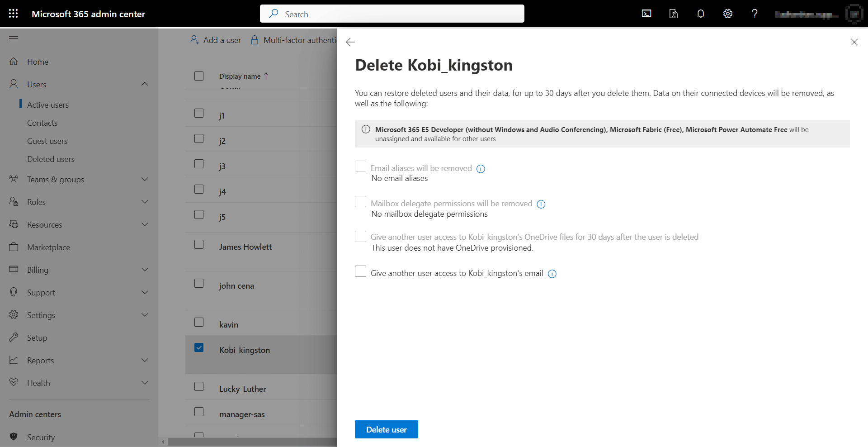Expand the Billing section in the sidebar
The height and width of the screenshot is (447, 868).
[x=144, y=269]
